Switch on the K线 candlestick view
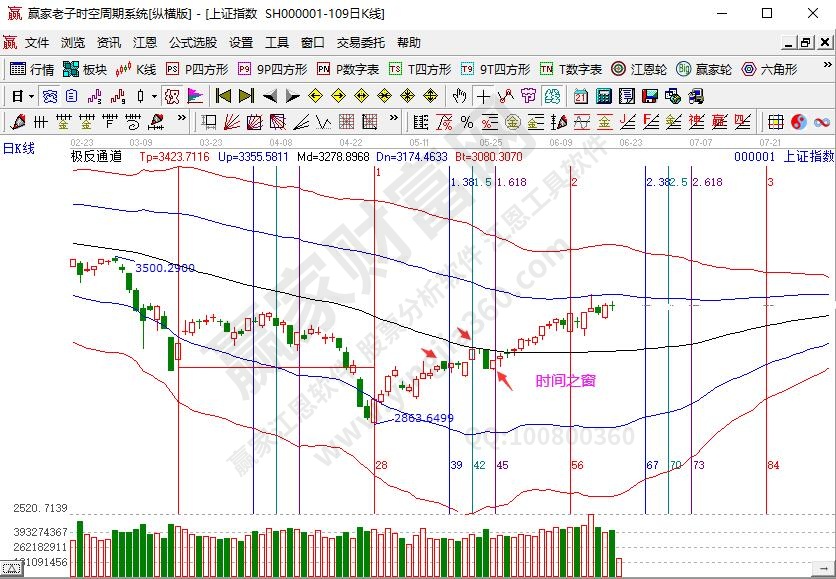The width and height of the screenshot is (836, 579). click(136, 69)
